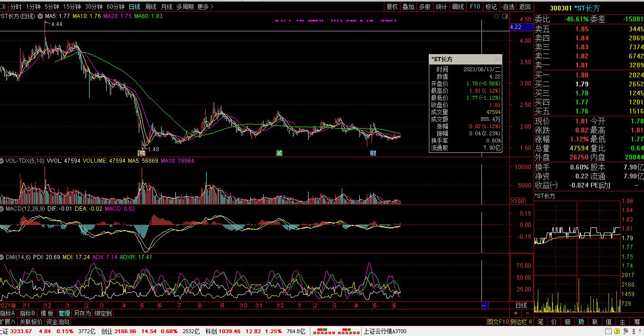Collapse the sidebar using 侧边栏 button
This screenshot has width=644, height=336.
pyautogui.click(x=520, y=321)
